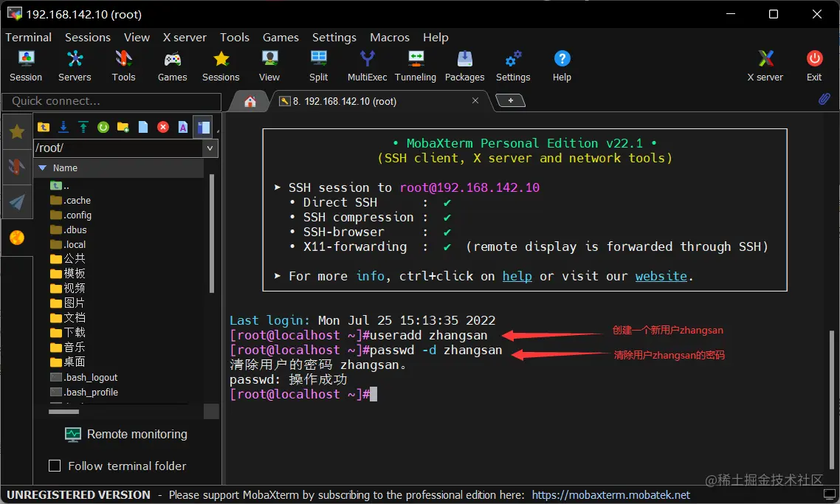Refresh the SFTP folder with green icon
The height and width of the screenshot is (504, 840).
click(x=103, y=127)
